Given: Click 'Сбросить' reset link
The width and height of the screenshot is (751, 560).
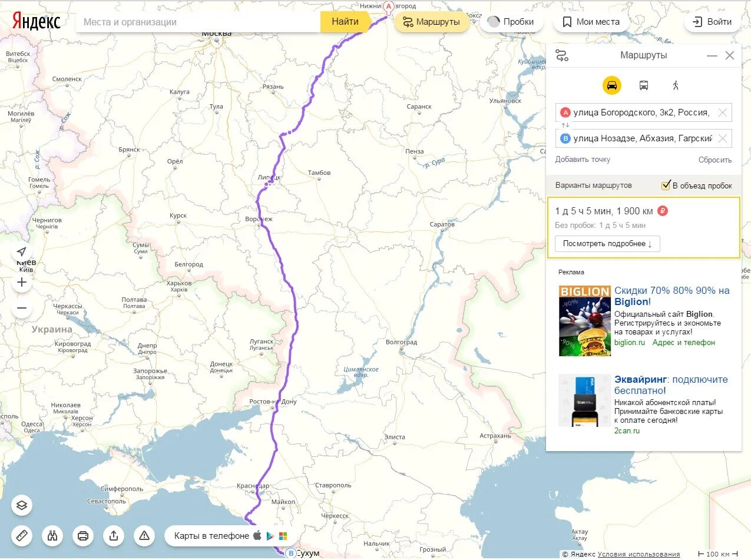Looking at the screenshot, I should (715, 160).
